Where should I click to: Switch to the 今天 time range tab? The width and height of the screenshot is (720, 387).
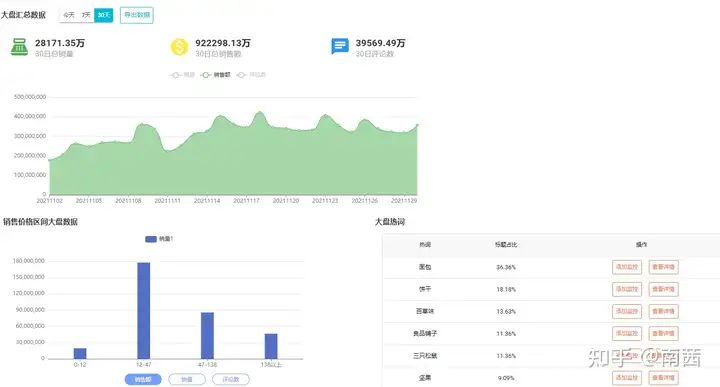[x=68, y=15]
